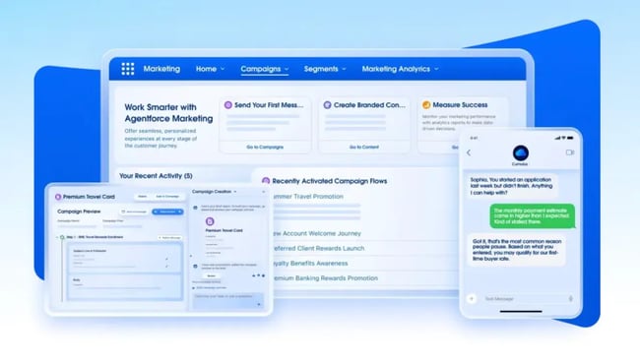Click the Create Branded Content card icon

[327, 105]
